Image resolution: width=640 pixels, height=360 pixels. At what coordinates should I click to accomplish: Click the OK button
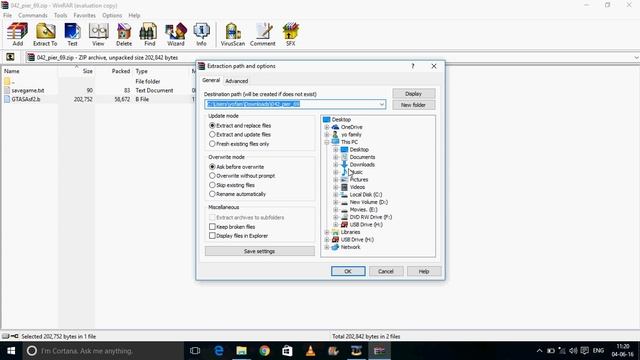coord(348,271)
